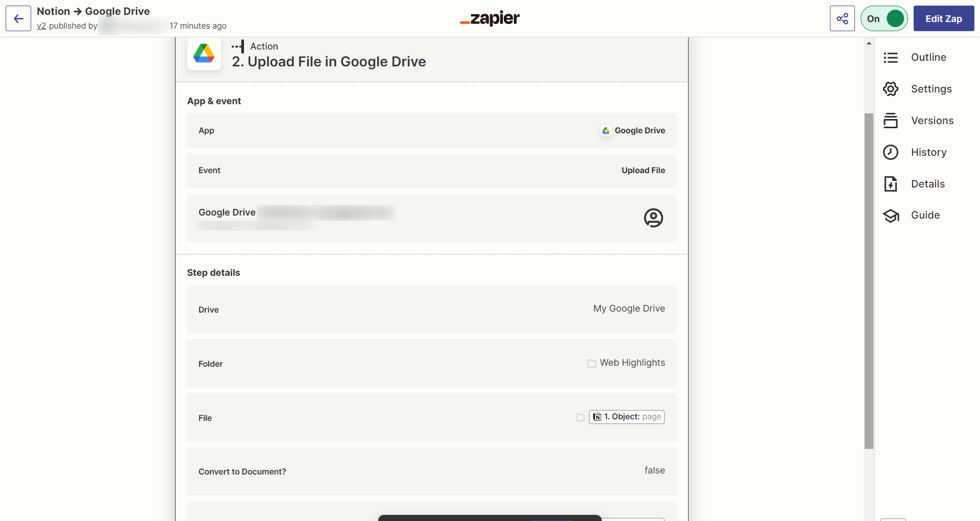Click the Notion → Google Drive Zap title

[93, 11]
